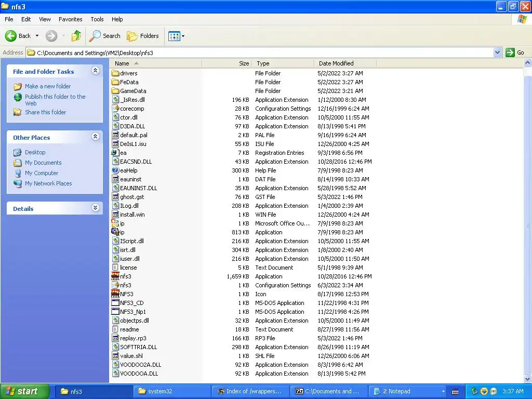Open My Network Places link

pyautogui.click(x=48, y=183)
